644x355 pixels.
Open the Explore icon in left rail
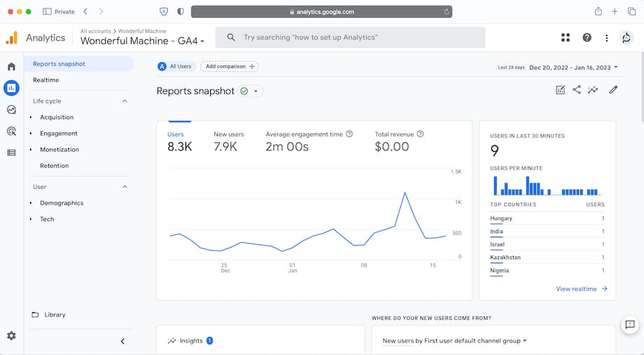(11, 110)
